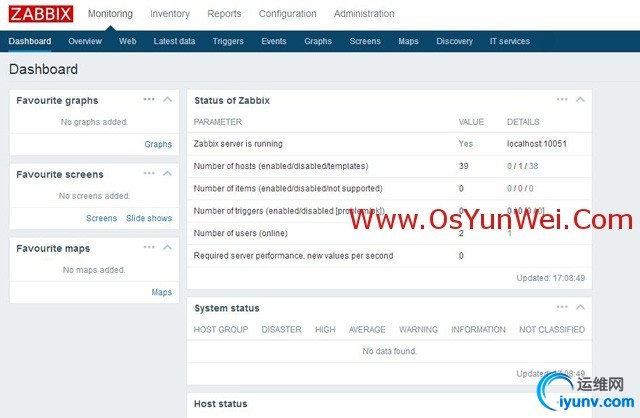Collapse the Favourite graphs widget
Image resolution: width=640 pixels, height=418 pixels.
(167, 99)
